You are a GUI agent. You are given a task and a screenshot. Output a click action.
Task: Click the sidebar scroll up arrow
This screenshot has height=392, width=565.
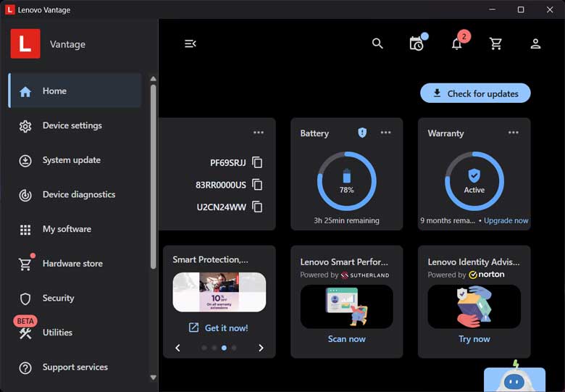(x=153, y=78)
